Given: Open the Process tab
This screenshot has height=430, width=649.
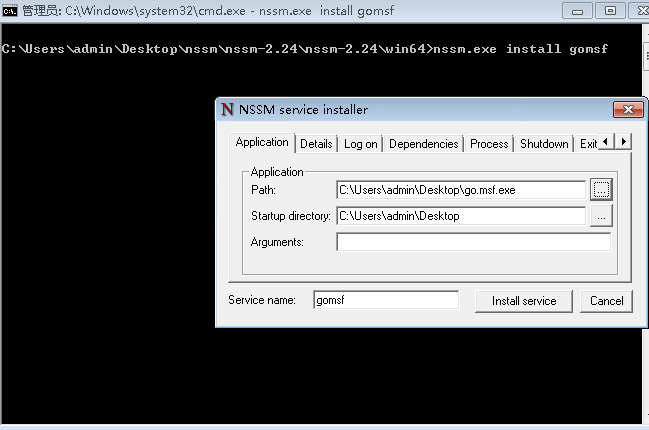Looking at the screenshot, I should click(489, 144).
